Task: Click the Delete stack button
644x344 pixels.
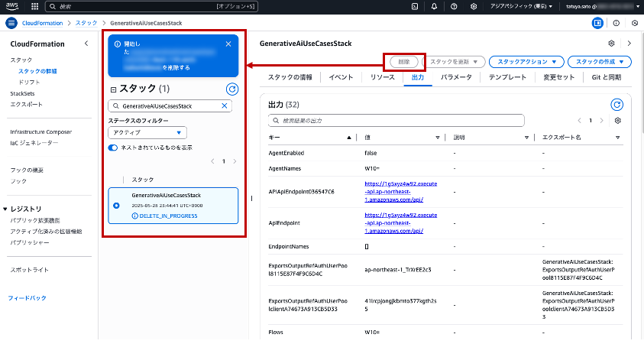Action: 403,62
